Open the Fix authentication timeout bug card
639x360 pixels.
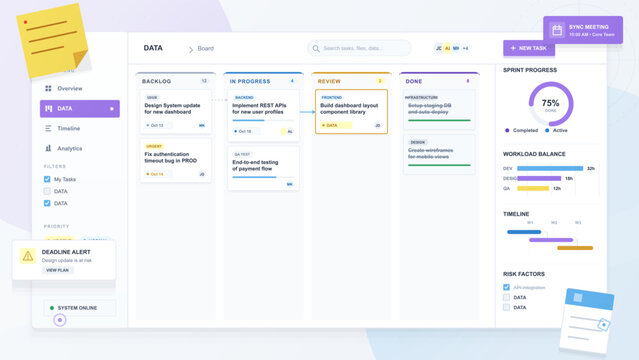click(x=176, y=161)
